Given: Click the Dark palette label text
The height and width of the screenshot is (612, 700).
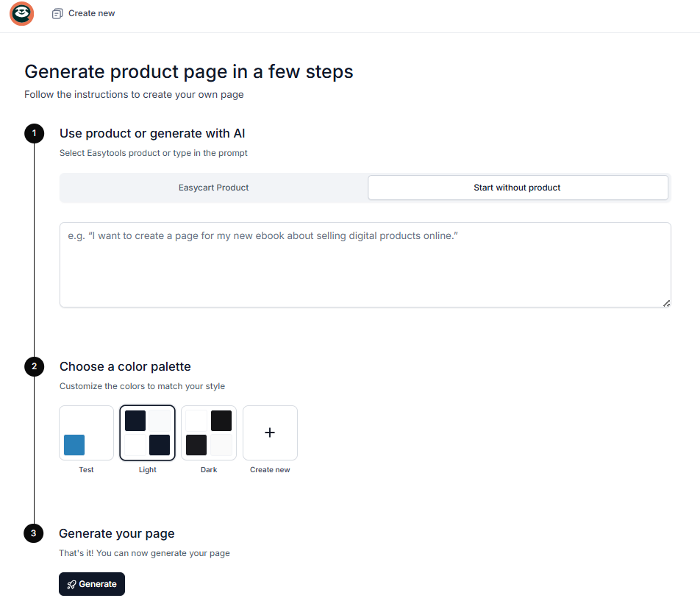Looking at the screenshot, I should tap(209, 470).
